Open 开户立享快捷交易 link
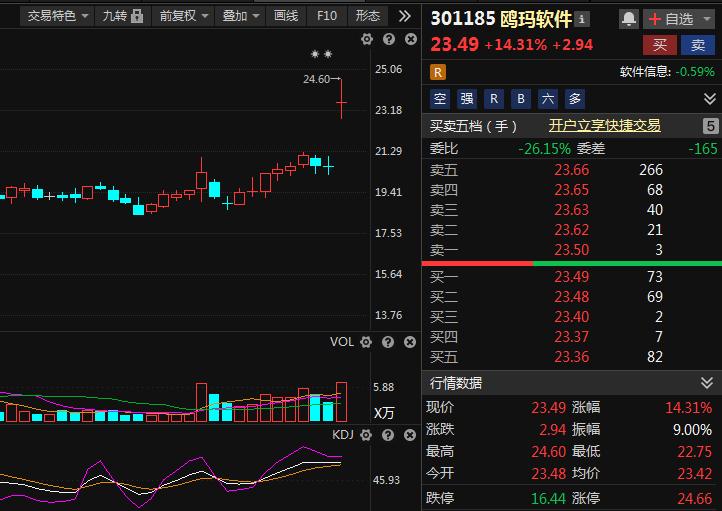Image resolution: width=722 pixels, height=511 pixels. (x=605, y=125)
